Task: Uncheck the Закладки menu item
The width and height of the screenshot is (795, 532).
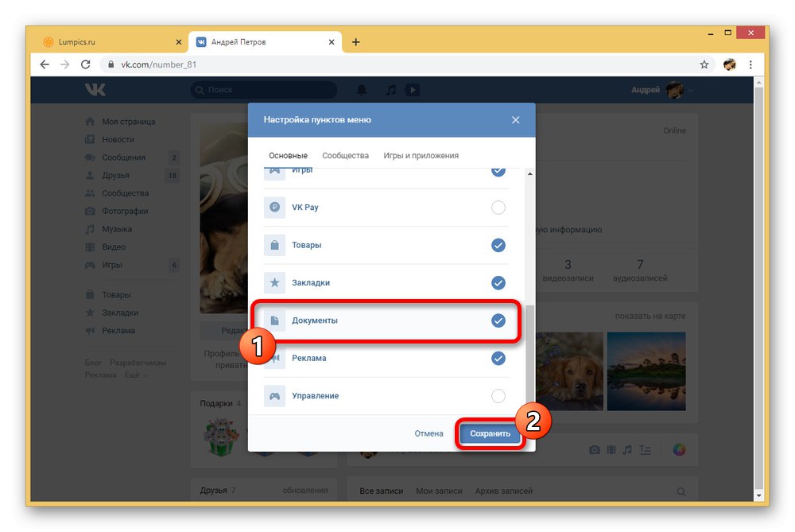Action: (x=498, y=283)
